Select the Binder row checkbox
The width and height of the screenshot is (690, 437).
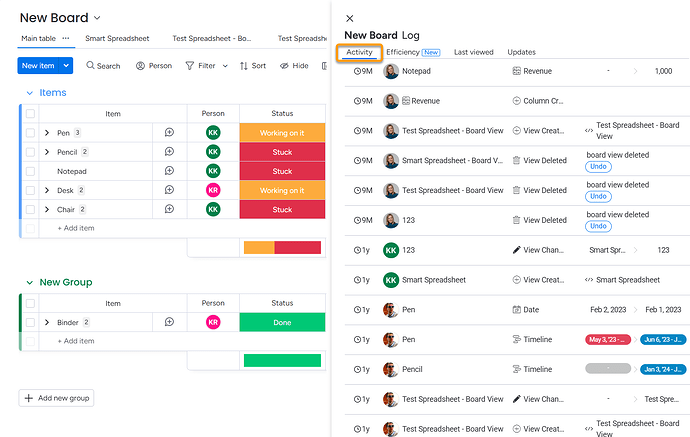point(30,322)
